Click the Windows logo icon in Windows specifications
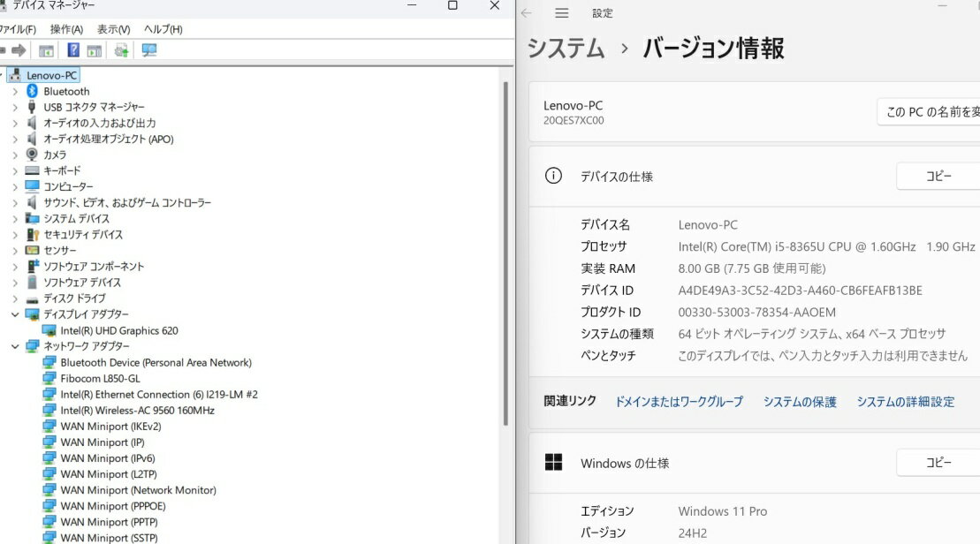Viewport: 980px width, 544px height. coord(554,462)
